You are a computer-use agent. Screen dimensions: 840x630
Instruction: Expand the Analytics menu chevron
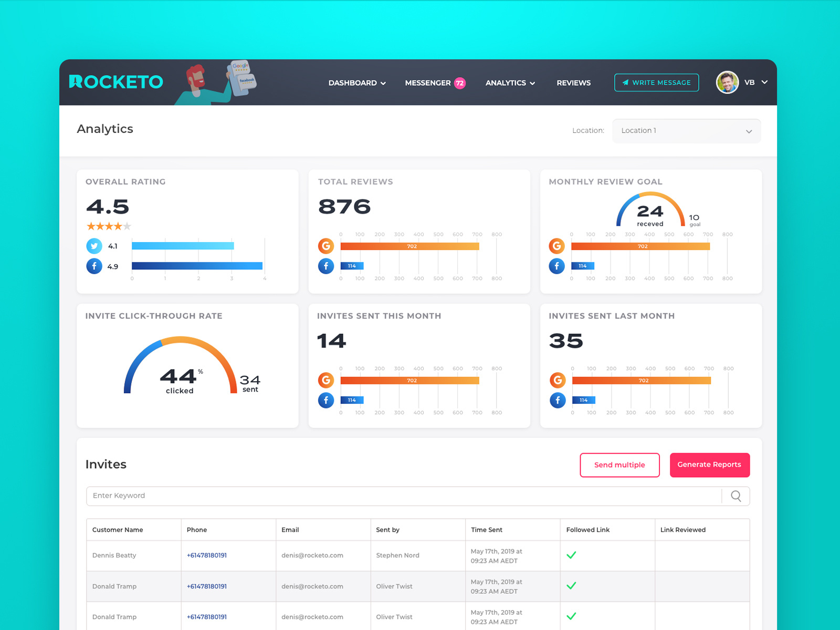(x=533, y=83)
